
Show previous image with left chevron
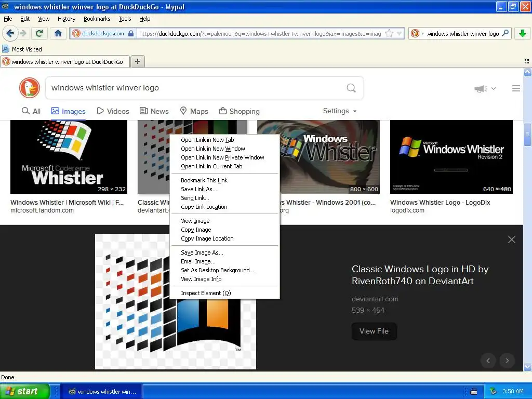488,361
